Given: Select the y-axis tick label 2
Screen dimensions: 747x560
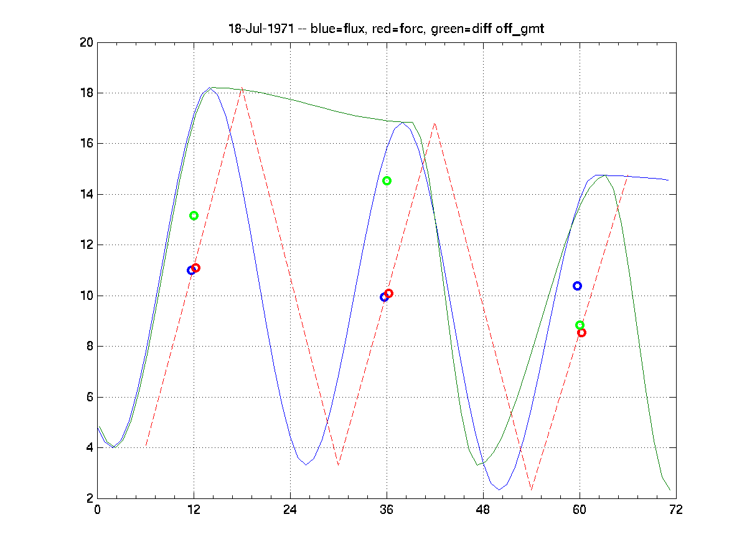Looking at the screenshot, I should [x=88, y=498].
